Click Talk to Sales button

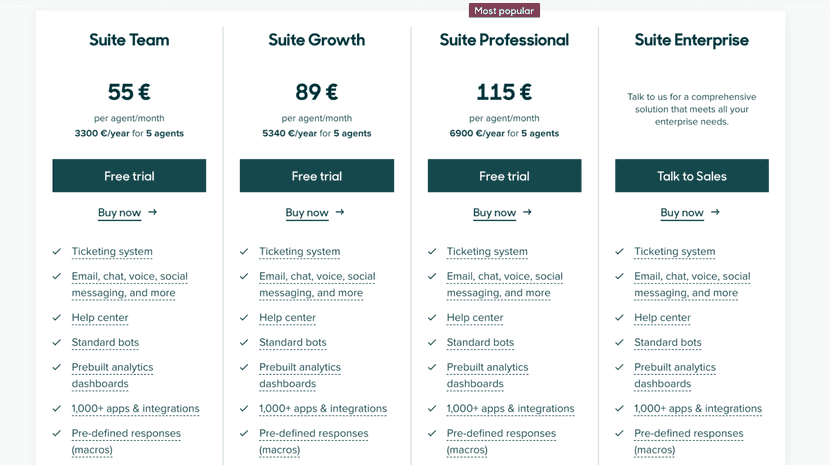[691, 176]
